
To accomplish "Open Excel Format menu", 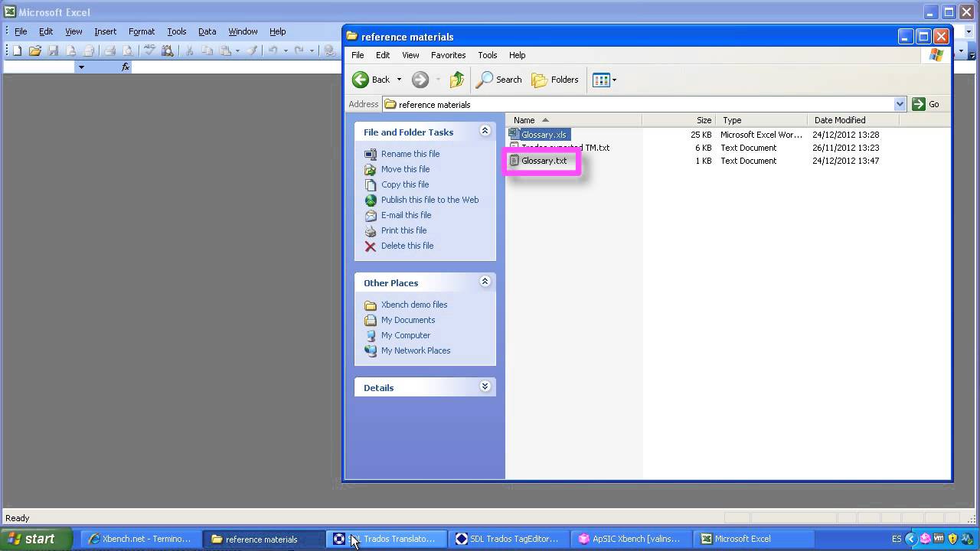I will (142, 31).
